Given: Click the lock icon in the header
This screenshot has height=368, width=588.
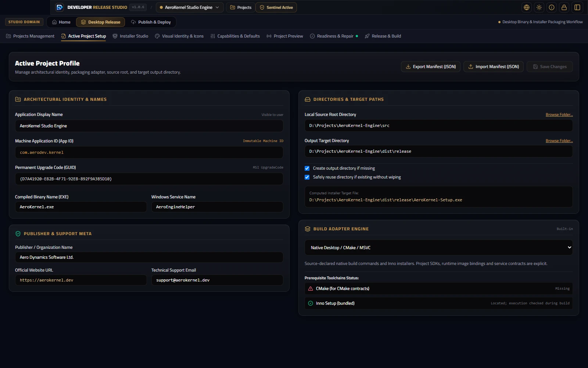Looking at the screenshot, I should pyautogui.click(x=564, y=7).
